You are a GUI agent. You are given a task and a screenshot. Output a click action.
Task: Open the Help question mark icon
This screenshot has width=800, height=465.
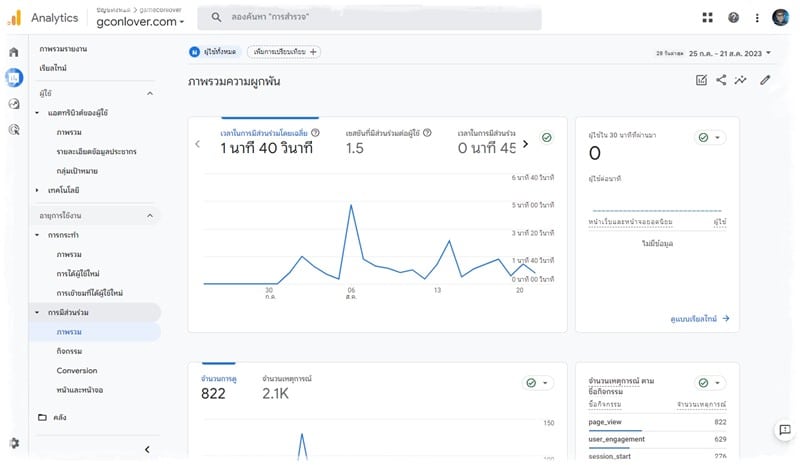[x=733, y=17]
